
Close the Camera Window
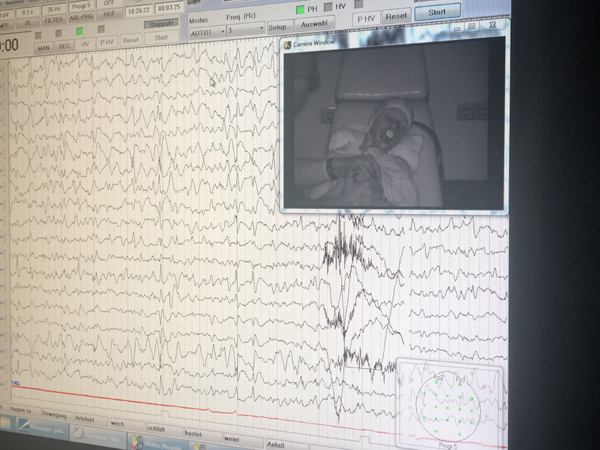coord(493,24)
